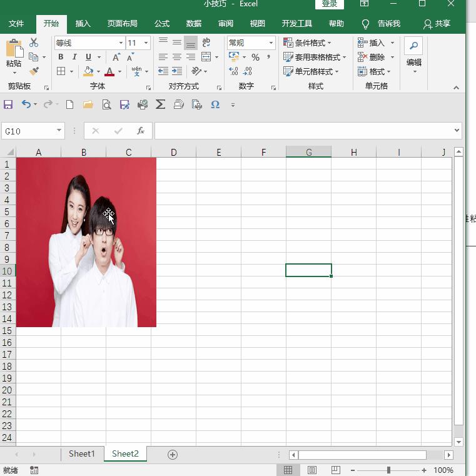Click the wén phonetic guide icon

pos(136,71)
